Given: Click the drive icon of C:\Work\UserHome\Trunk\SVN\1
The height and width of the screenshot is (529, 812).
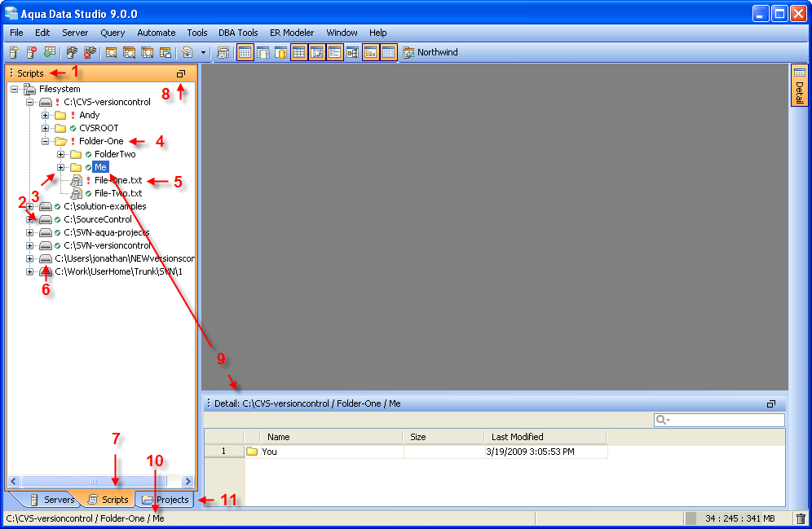Looking at the screenshot, I should click(x=46, y=271).
